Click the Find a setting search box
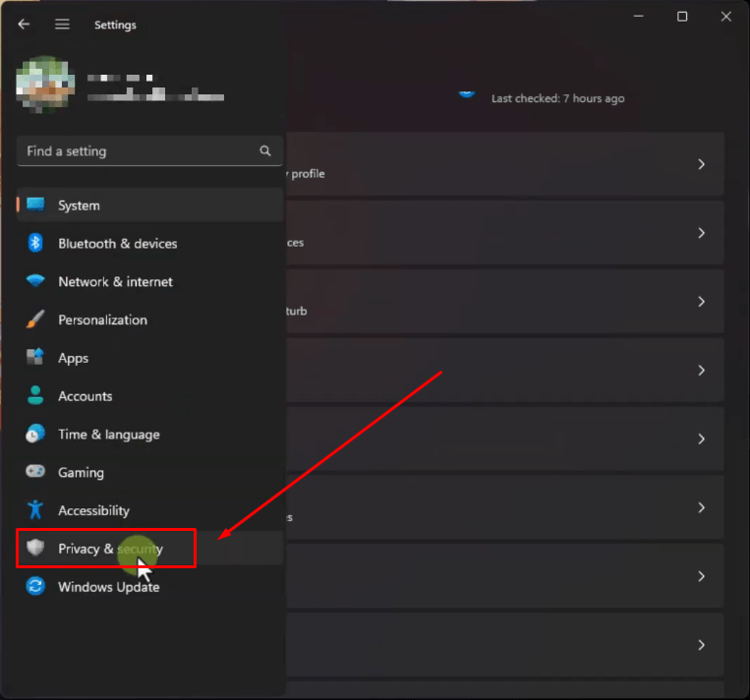Screen dimensions: 750x700 click(149, 151)
